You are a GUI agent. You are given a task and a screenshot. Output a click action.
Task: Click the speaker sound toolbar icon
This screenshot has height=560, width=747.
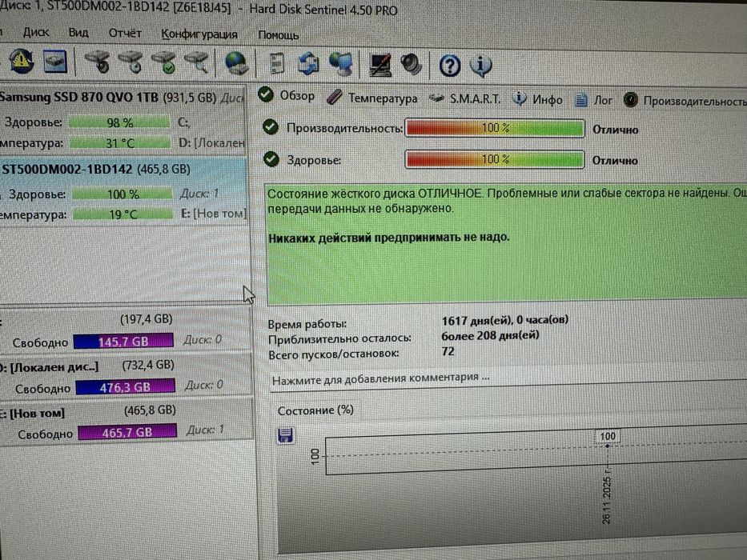point(412,66)
